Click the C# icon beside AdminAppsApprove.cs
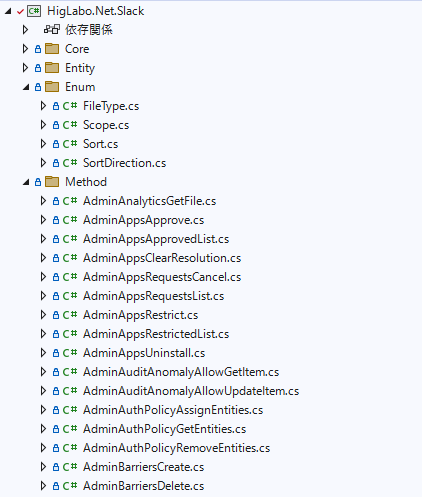The image size is (422, 497). click(70, 220)
